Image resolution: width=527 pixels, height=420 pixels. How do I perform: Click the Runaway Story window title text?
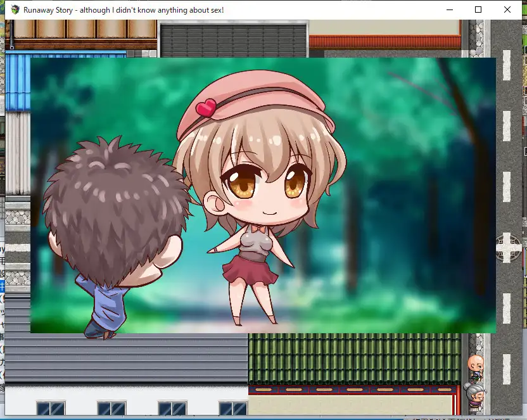click(124, 10)
